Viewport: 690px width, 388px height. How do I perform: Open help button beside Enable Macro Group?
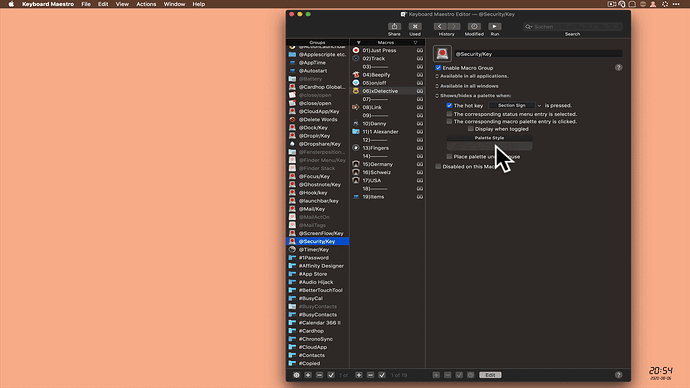tap(618, 68)
